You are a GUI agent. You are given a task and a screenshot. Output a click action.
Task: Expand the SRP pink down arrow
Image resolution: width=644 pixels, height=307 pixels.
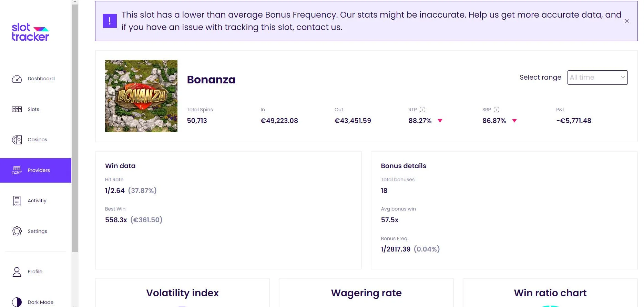[514, 121]
